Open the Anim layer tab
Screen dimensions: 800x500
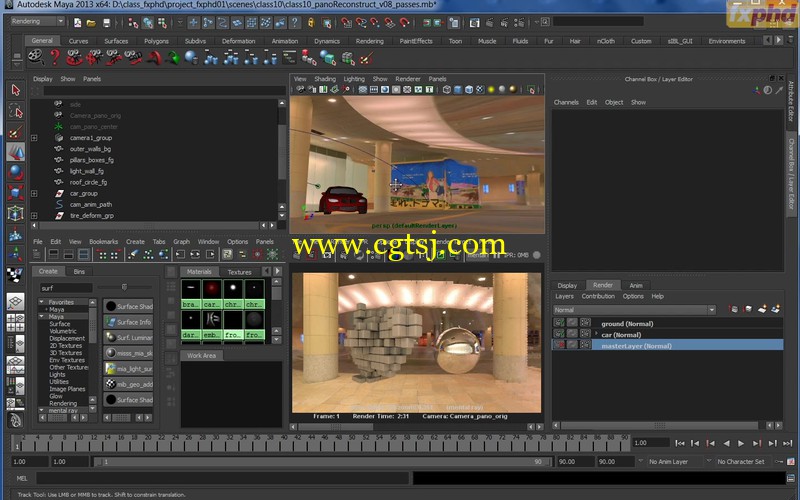pyautogui.click(x=636, y=285)
